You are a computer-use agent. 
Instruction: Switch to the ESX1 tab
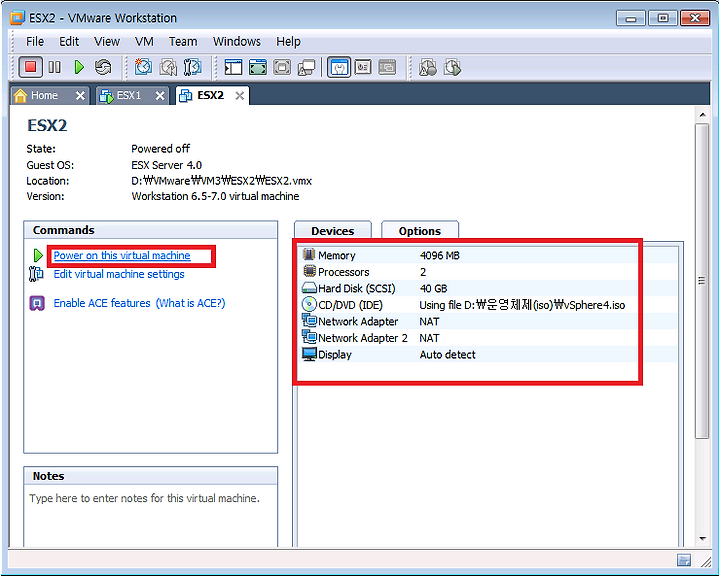[129, 96]
